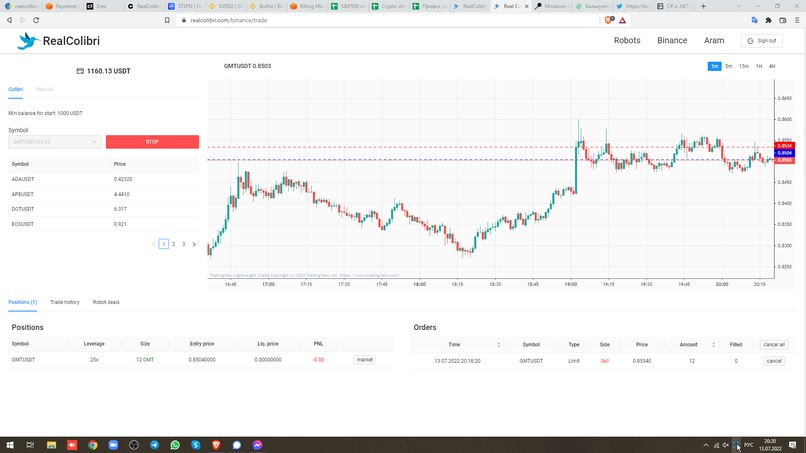Open Windows notification center icon

(793, 445)
